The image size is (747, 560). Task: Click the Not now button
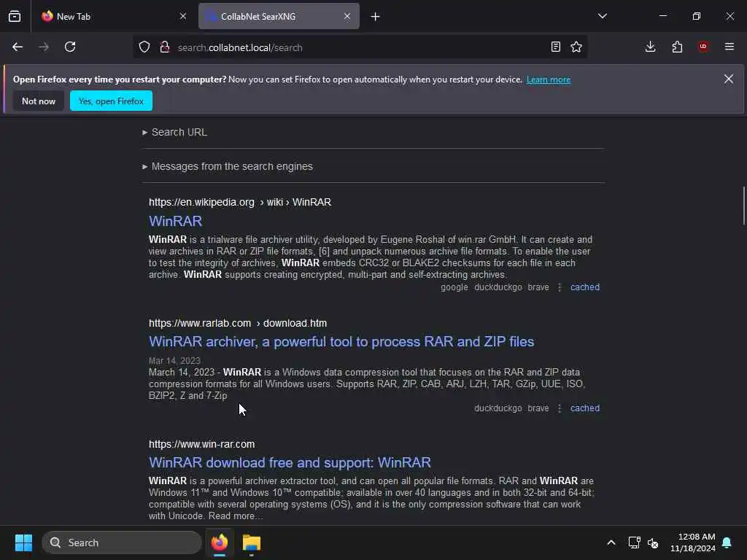[39, 101]
